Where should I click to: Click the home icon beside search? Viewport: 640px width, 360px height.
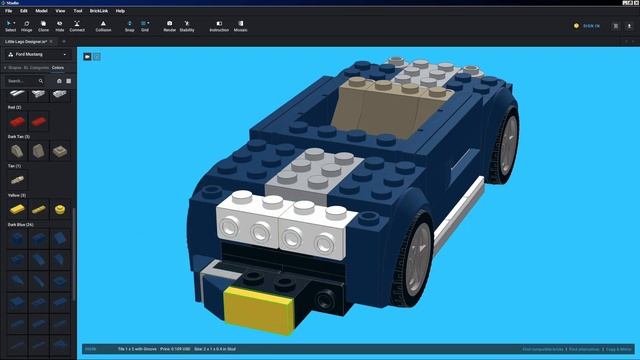coord(59,81)
